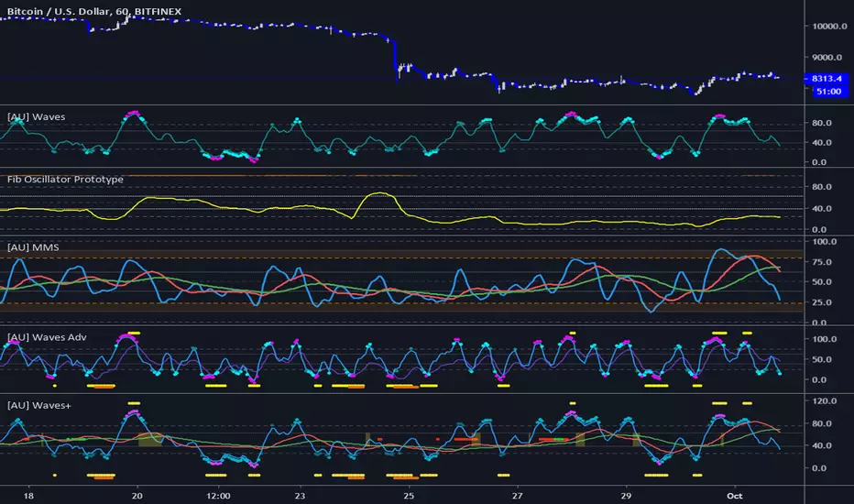Click the 50.0 value on Waves Adv scale
854x504 pixels.
coord(822,359)
